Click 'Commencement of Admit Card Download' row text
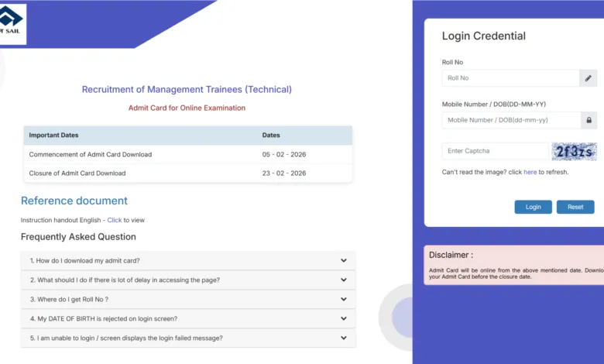This screenshot has height=364, width=604. coord(91,154)
